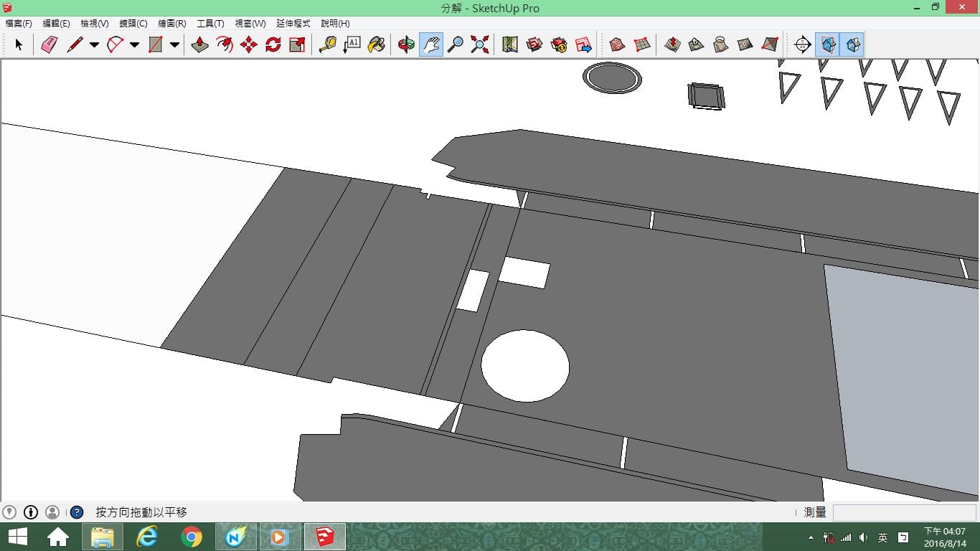Toggle the Pan hand tool
The height and width of the screenshot is (551, 980).
click(x=430, y=44)
